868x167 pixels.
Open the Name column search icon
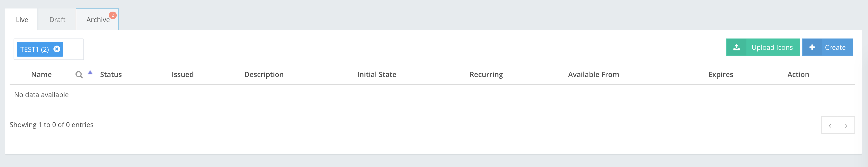pos(79,74)
